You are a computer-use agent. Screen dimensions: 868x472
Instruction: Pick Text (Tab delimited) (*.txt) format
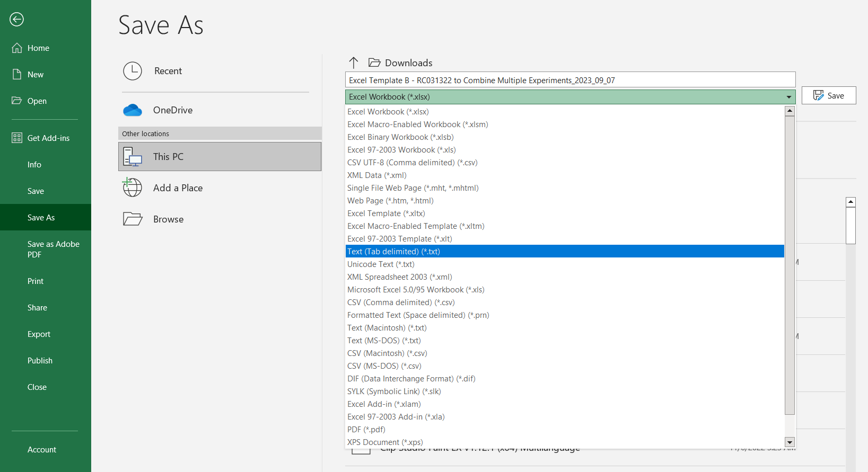click(565, 252)
